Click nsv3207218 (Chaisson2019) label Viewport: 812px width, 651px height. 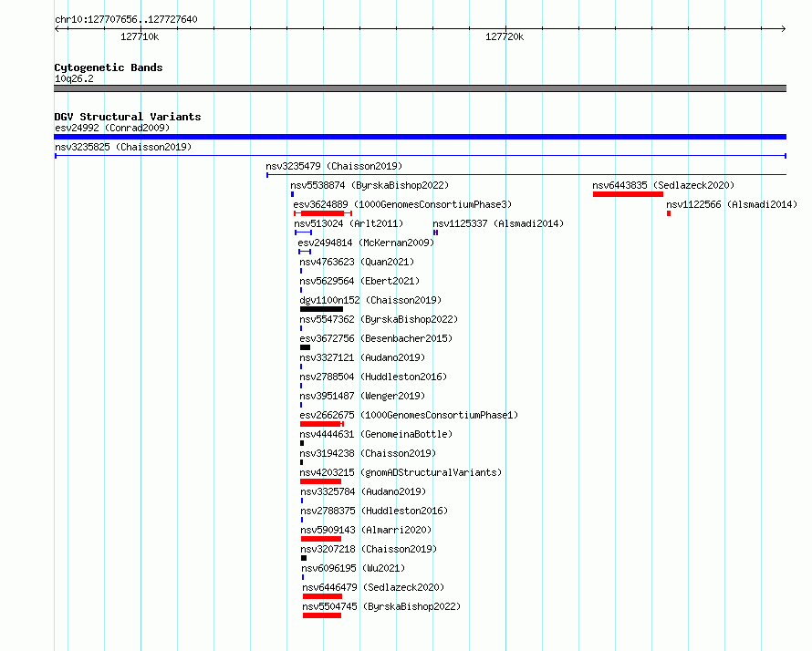pyautogui.click(x=369, y=549)
